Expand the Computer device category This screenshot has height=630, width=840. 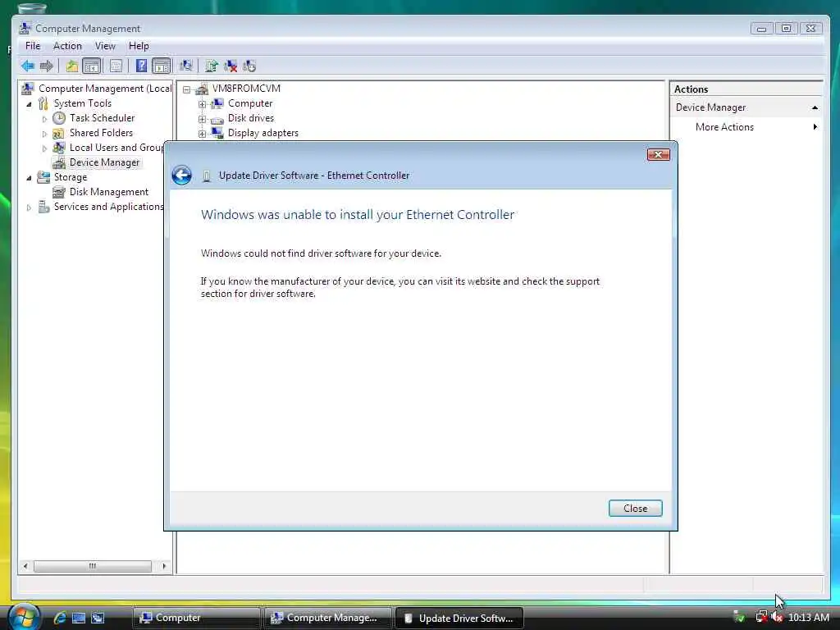pos(202,104)
